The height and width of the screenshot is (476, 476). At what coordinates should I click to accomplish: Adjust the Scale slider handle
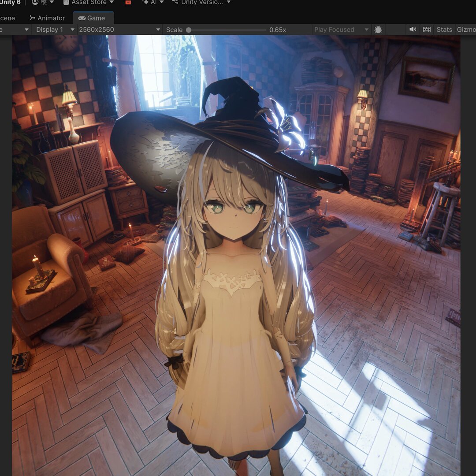pyautogui.click(x=189, y=30)
